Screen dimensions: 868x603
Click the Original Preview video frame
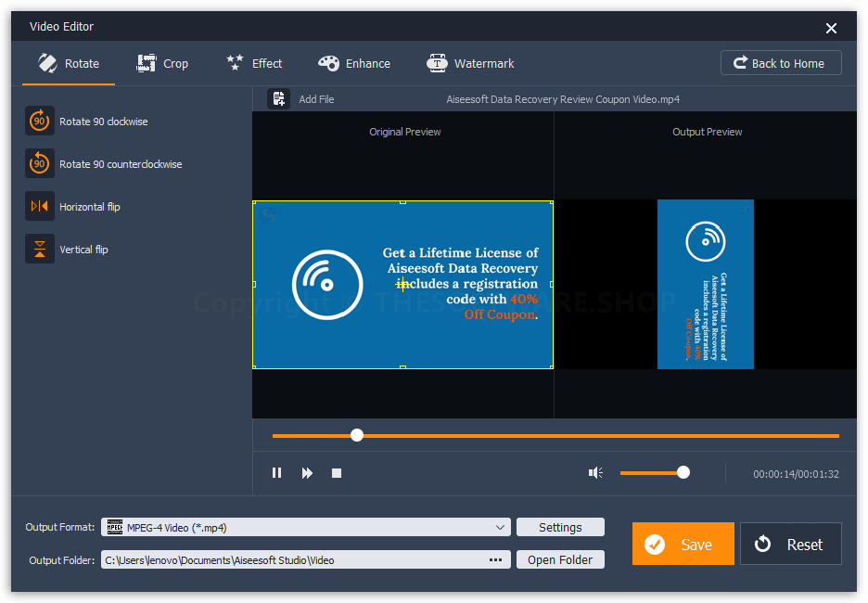(x=403, y=285)
